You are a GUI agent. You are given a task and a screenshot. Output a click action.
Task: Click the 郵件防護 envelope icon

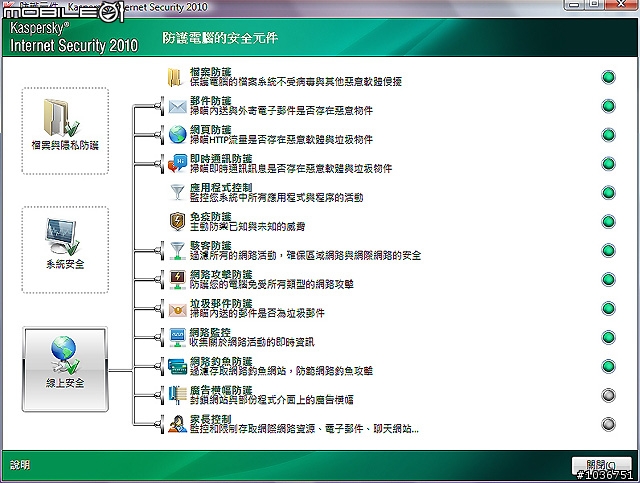(x=177, y=107)
